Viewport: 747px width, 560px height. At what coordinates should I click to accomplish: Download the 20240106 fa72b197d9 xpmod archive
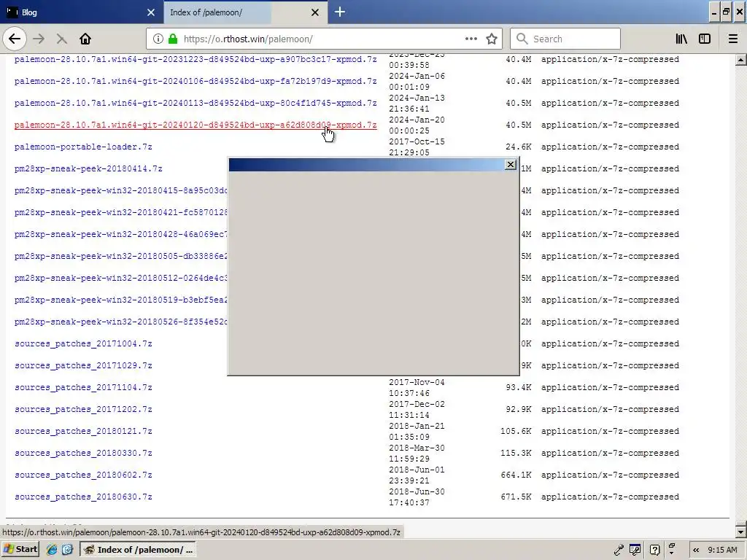pyautogui.click(x=196, y=82)
